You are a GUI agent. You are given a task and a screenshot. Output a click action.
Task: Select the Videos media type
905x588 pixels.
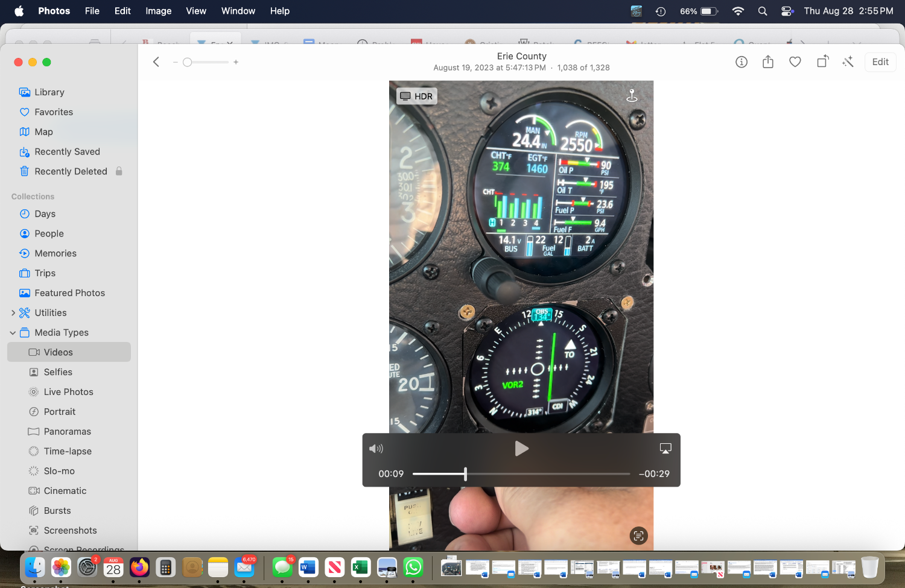[x=69, y=352]
